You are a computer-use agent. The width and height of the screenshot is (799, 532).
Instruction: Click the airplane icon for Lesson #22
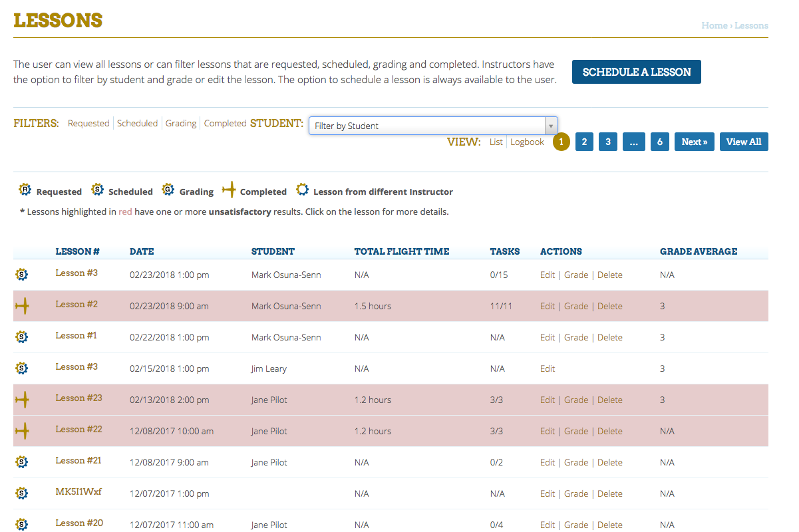coord(23,431)
